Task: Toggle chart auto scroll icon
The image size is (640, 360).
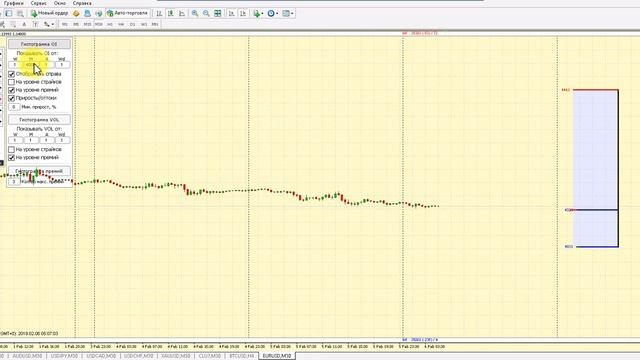Action: [231, 13]
